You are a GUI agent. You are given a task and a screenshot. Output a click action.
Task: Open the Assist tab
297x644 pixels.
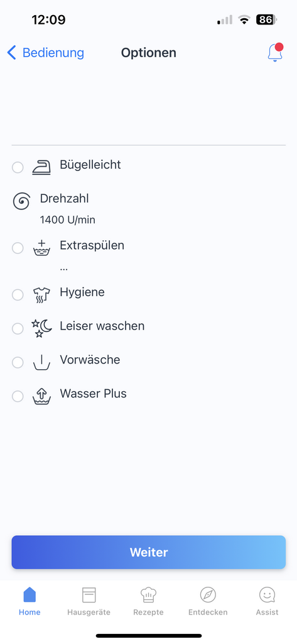[x=267, y=601]
